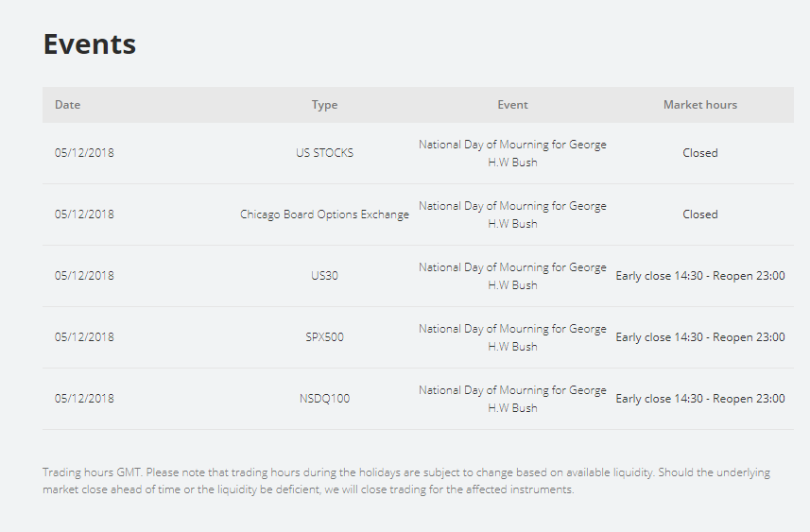Click Closed status for Chicago Board Options Exchange
This screenshot has height=532, width=810.
click(699, 215)
